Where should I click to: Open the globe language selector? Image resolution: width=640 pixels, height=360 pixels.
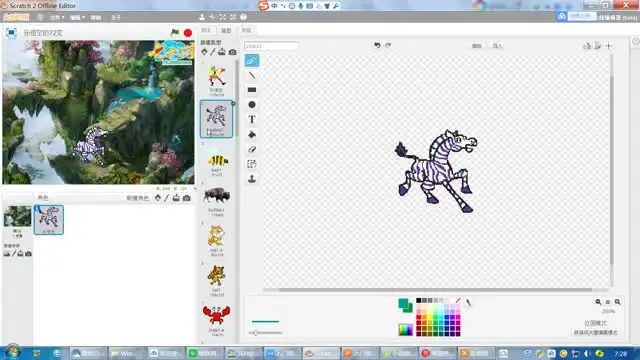click(40, 18)
